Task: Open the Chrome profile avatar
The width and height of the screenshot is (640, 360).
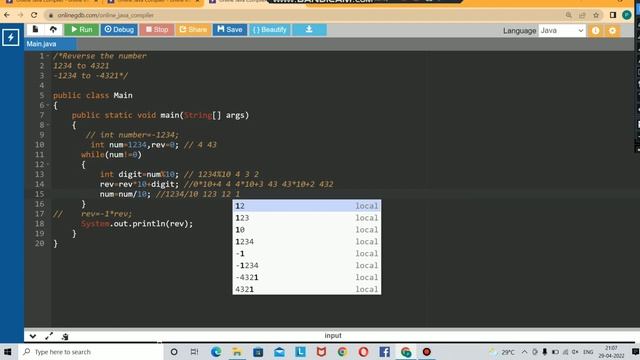Action: 627,15
